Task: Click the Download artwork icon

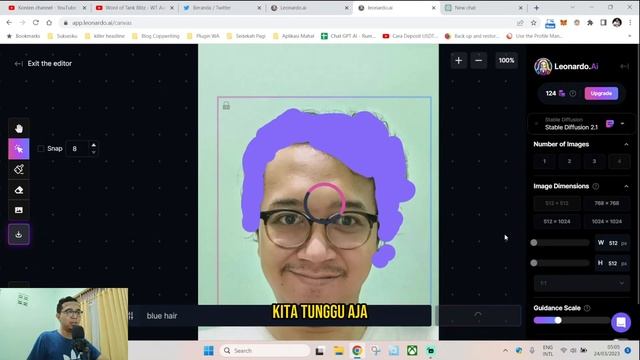Action: pyautogui.click(x=19, y=234)
